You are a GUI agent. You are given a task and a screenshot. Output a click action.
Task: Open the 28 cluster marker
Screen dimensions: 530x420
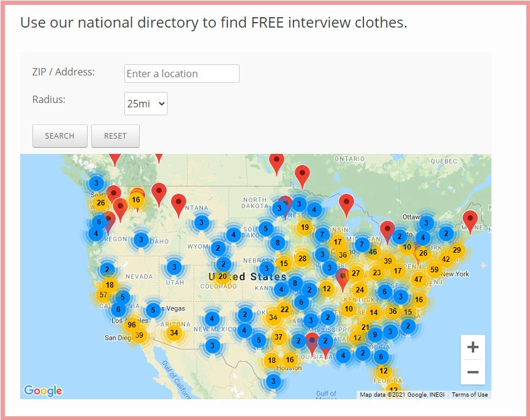click(302, 258)
